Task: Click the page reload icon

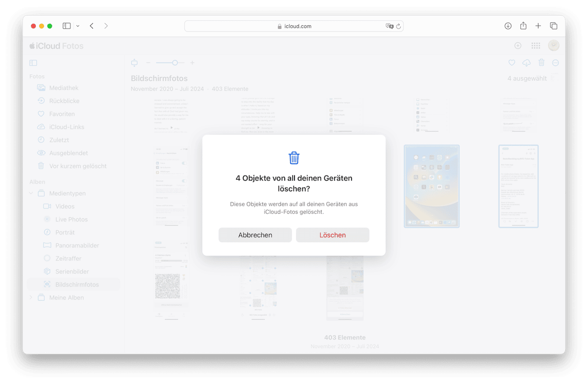Action: [x=398, y=26]
